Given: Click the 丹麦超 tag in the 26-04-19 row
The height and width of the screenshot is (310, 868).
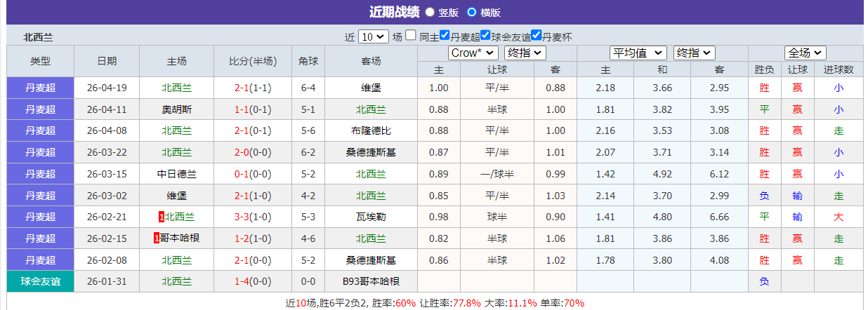Looking at the screenshot, I should (41, 88).
